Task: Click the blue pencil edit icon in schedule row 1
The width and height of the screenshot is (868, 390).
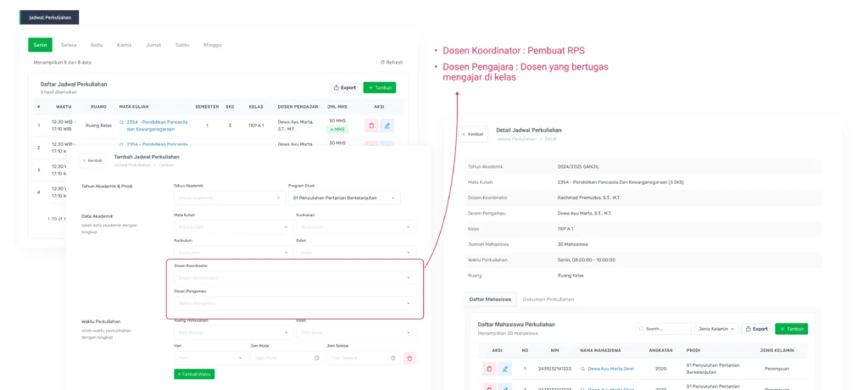Action: click(387, 125)
